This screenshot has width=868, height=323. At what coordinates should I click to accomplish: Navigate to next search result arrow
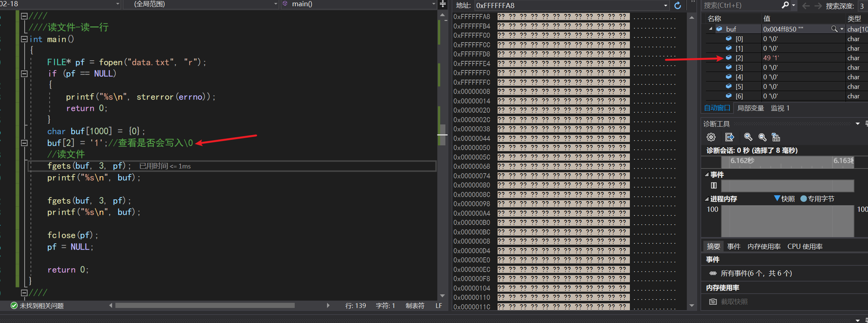coord(818,6)
